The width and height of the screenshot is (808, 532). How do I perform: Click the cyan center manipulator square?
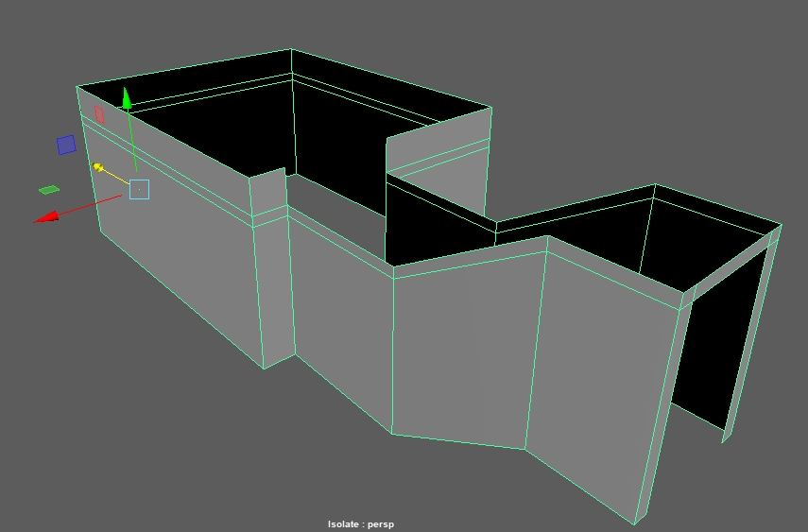[x=139, y=190]
